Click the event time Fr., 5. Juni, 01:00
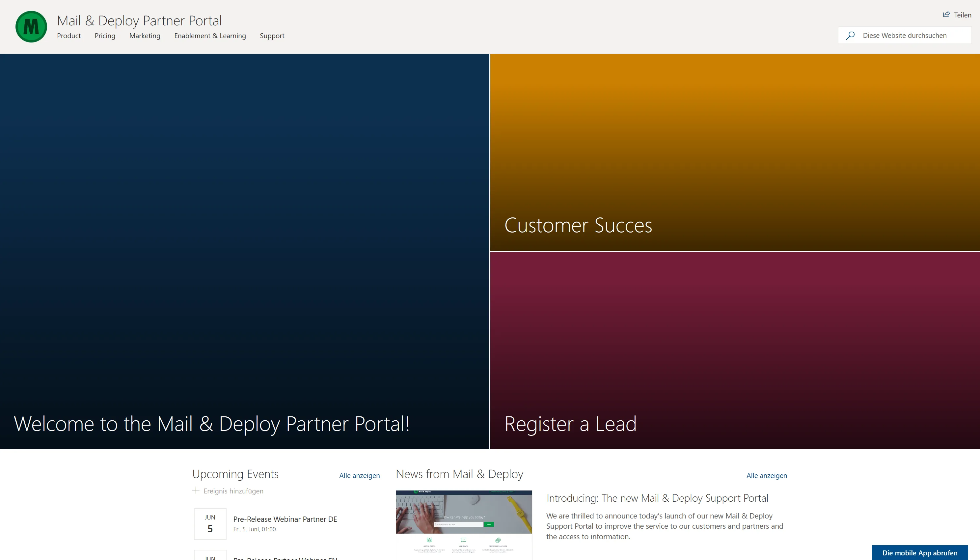The image size is (980, 560). coord(254,530)
